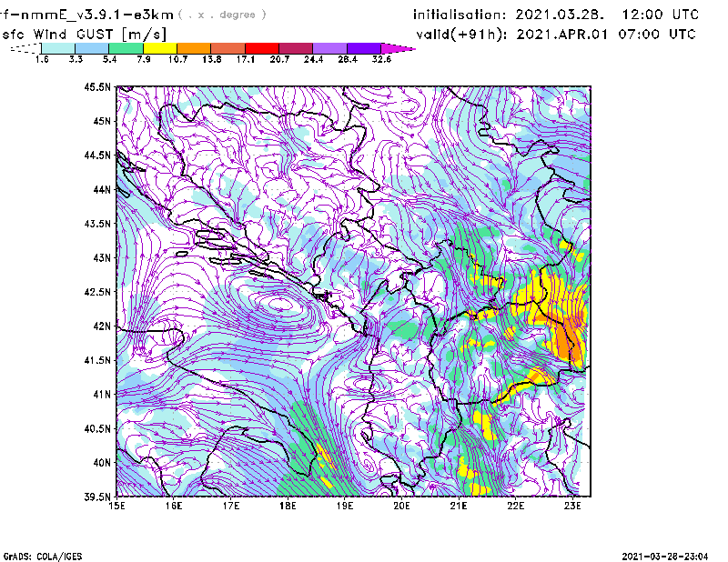Select the valid (+91h) time text

point(556,34)
